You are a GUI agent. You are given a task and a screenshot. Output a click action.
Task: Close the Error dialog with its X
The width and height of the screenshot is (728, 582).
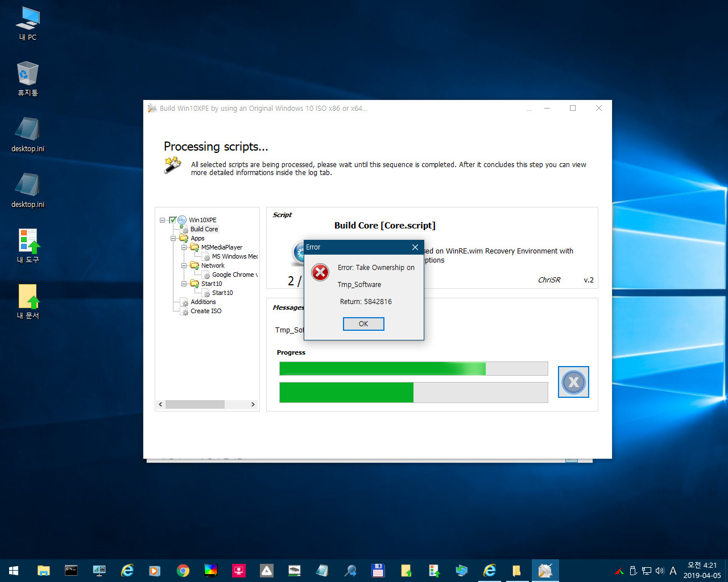pyautogui.click(x=415, y=247)
